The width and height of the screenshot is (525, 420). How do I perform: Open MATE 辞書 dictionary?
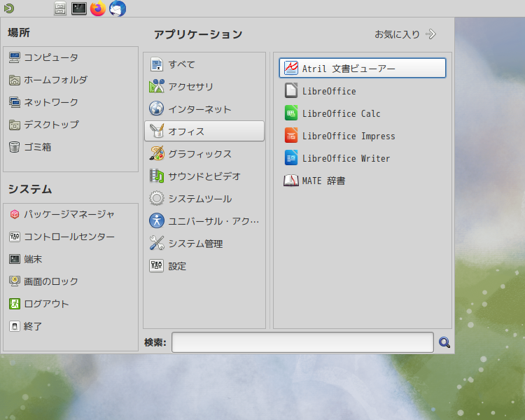tap(363, 181)
